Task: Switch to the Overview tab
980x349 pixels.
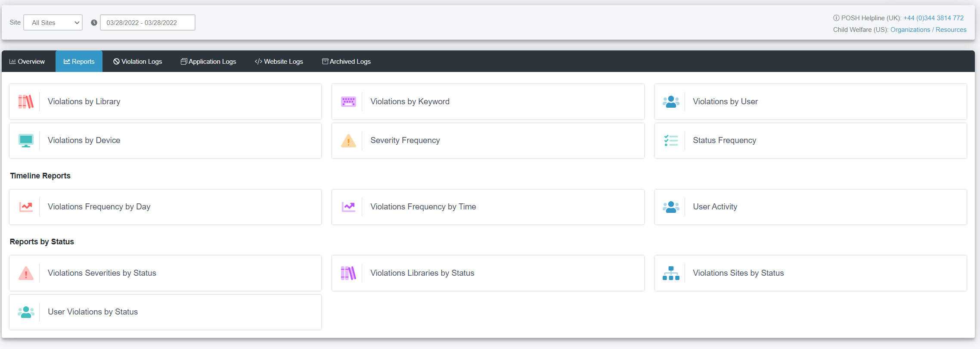Action: 27,61
